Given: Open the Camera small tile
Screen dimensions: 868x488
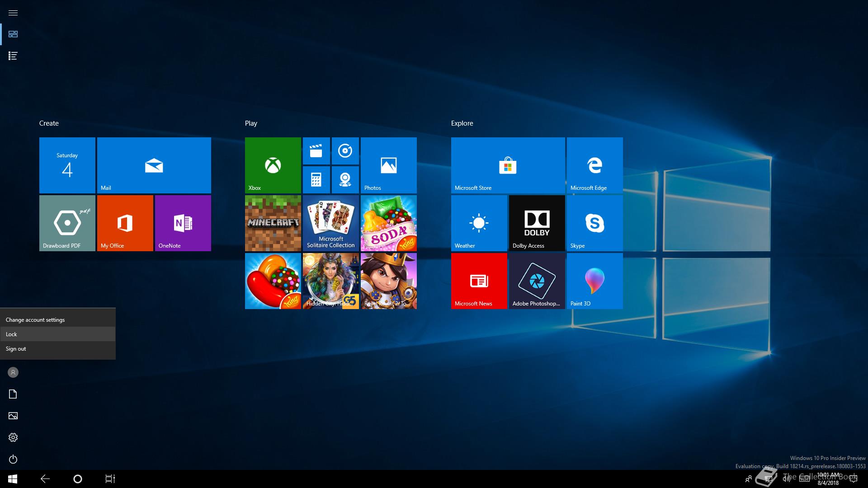Looking at the screenshot, I should [345, 180].
